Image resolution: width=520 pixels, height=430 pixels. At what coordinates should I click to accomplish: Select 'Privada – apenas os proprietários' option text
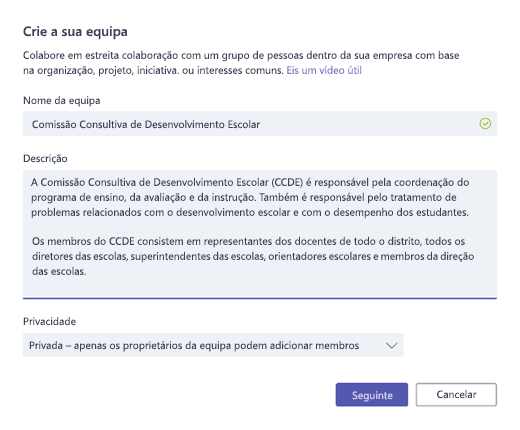coord(194,345)
